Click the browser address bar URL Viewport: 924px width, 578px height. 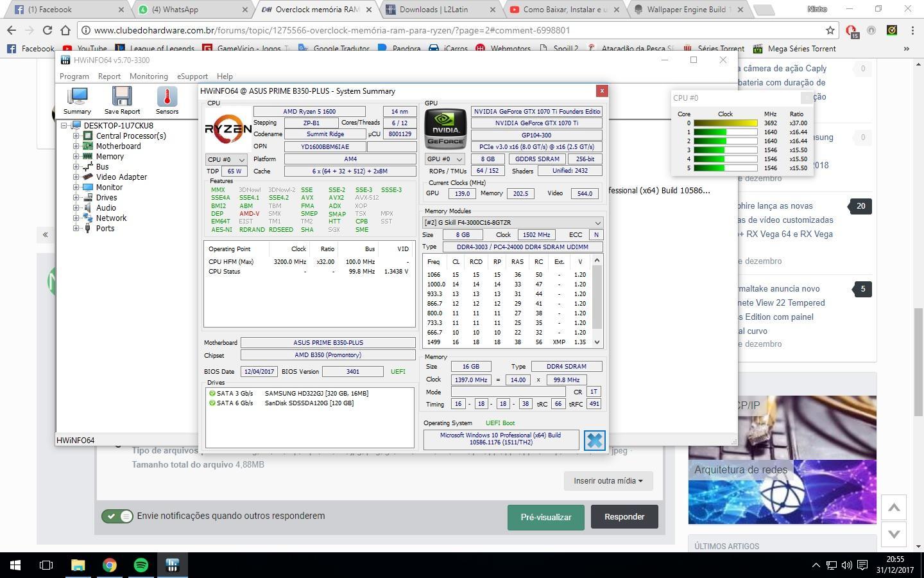click(332, 30)
